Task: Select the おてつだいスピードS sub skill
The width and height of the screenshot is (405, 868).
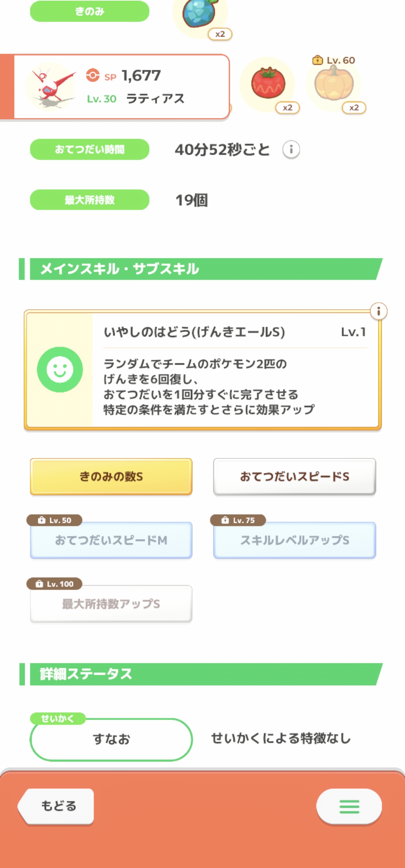Action: coord(294,476)
